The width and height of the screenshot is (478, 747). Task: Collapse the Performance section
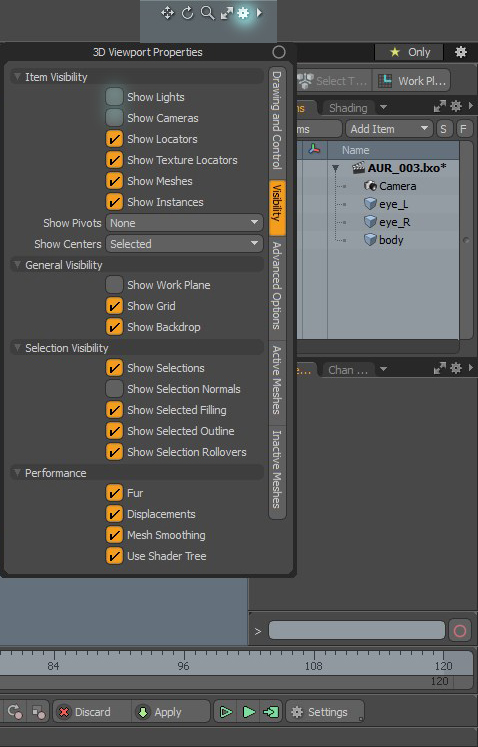[18, 473]
